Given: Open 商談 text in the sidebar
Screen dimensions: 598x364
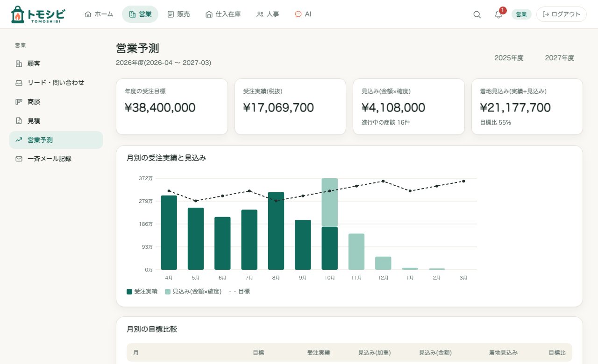Looking at the screenshot, I should click(x=34, y=102).
